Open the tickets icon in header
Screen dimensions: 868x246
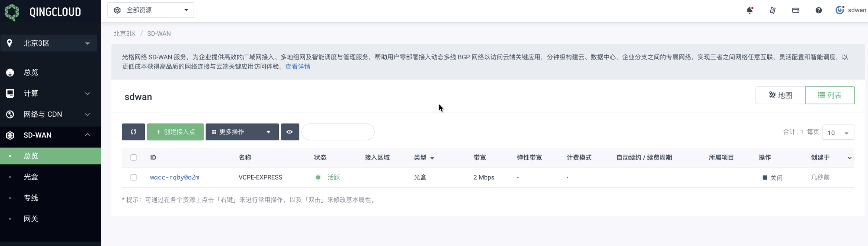coord(773,10)
